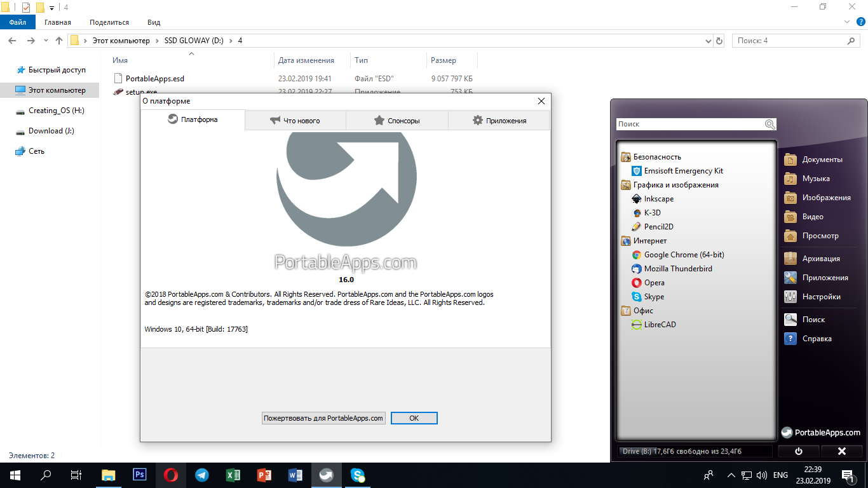Launch Opera from the PortableApps menu
This screenshot has height=488, width=868.
pos(648,283)
